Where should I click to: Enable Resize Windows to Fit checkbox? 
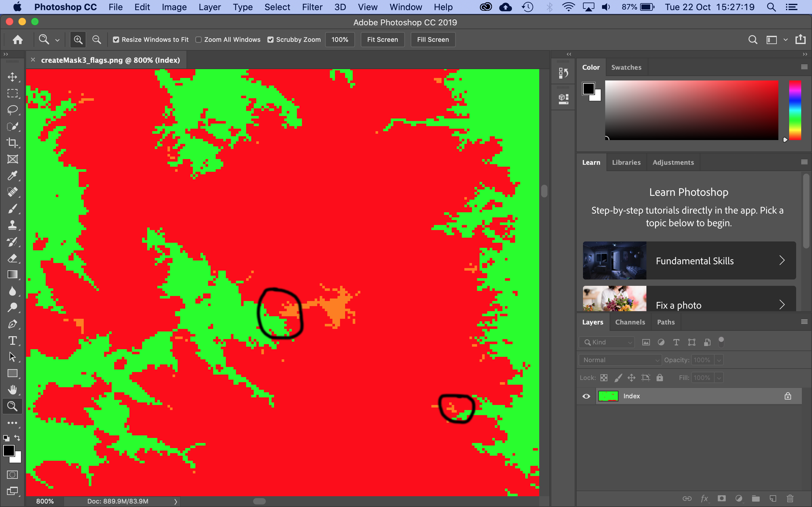[x=115, y=39]
